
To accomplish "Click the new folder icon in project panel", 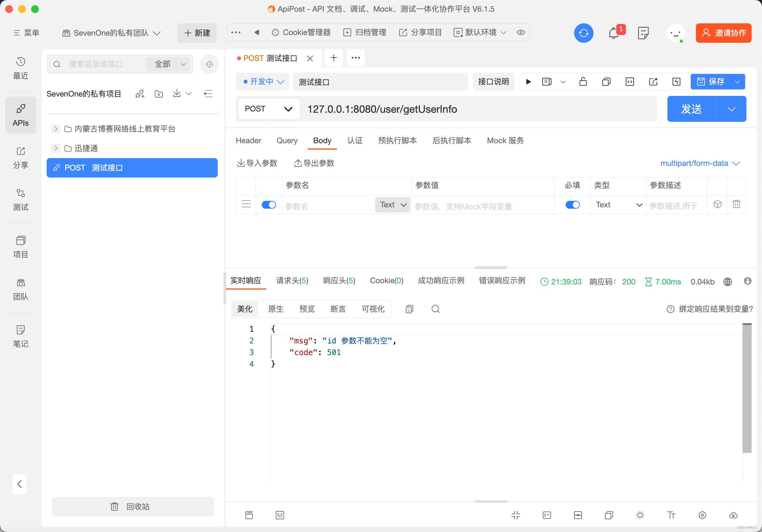I will pyautogui.click(x=159, y=94).
